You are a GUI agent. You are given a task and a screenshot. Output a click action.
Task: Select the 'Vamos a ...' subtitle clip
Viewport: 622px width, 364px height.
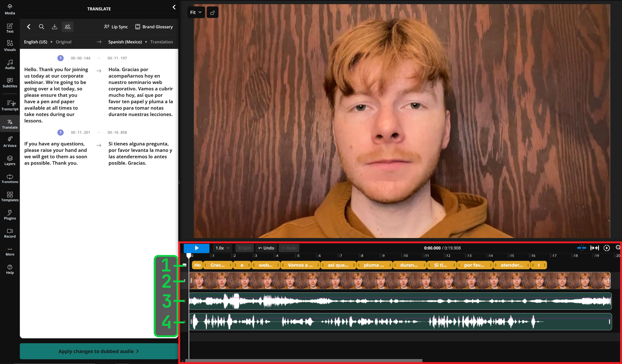[x=300, y=265]
